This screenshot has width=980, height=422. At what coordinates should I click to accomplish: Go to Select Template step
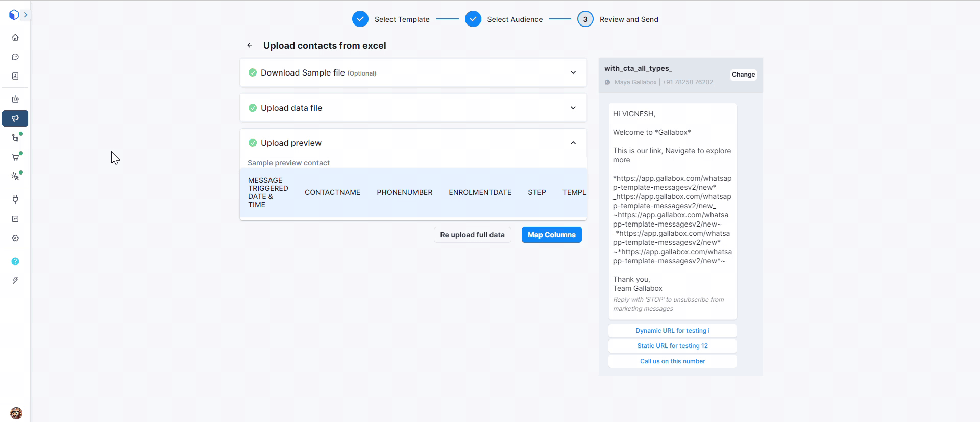(360, 19)
